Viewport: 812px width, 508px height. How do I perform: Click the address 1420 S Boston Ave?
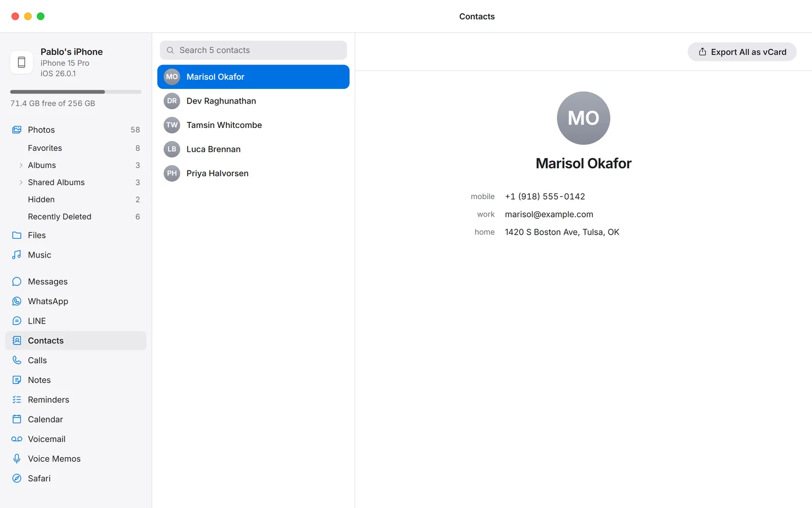click(x=562, y=232)
